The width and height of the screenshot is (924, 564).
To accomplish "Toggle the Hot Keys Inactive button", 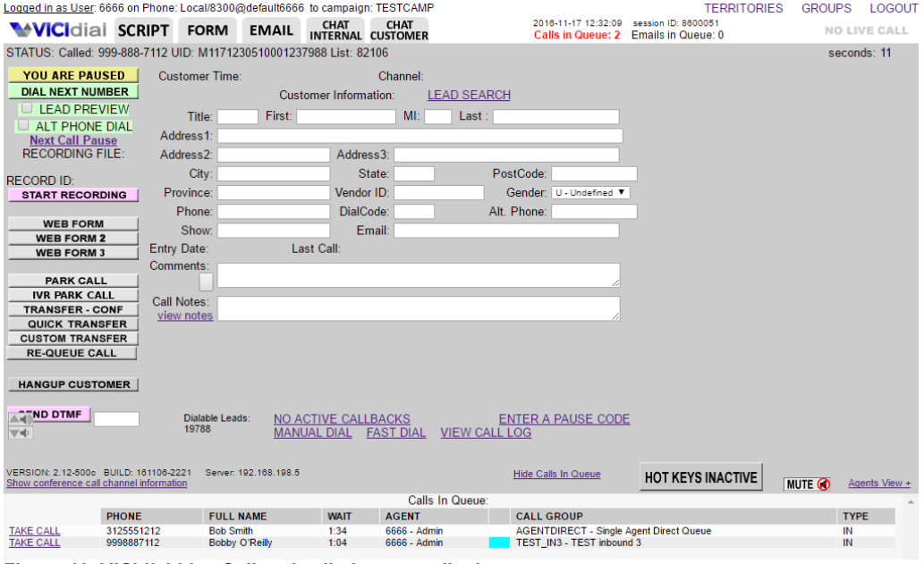I will click(x=700, y=477).
